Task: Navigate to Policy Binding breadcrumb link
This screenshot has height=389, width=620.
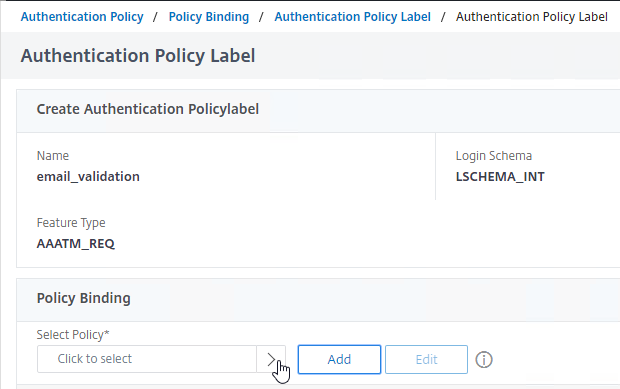Action: pyautogui.click(x=209, y=17)
